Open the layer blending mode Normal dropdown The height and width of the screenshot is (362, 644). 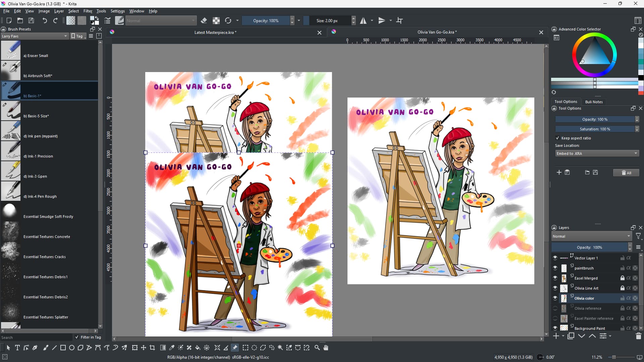pyautogui.click(x=591, y=236)
